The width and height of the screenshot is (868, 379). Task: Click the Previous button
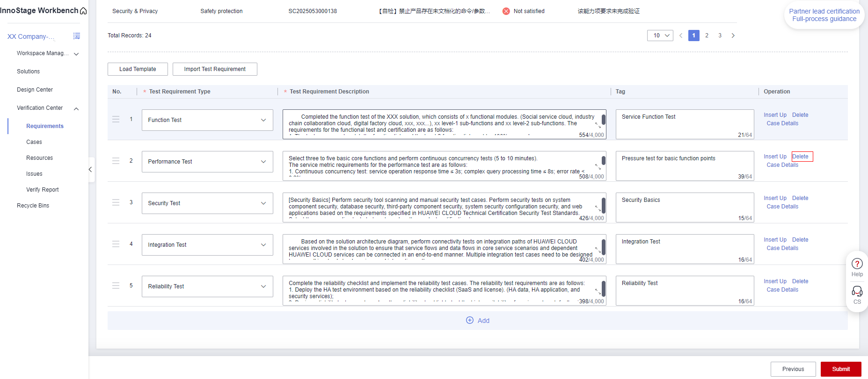click(x=793, y=369)
